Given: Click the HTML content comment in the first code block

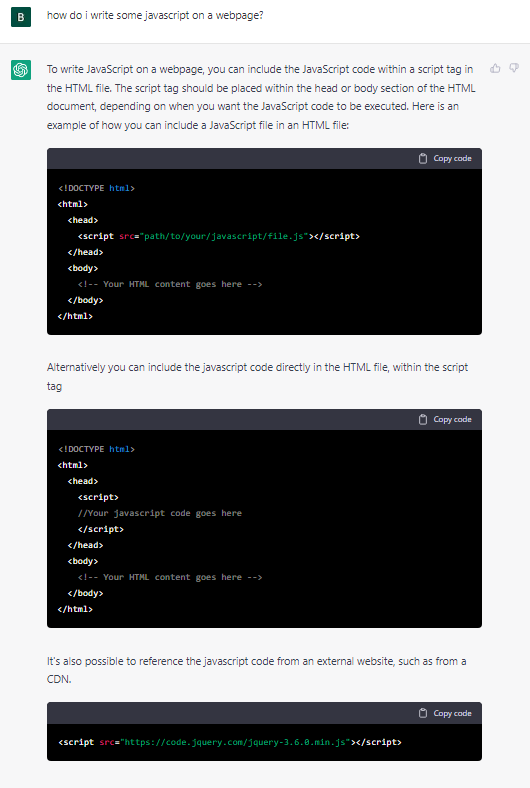Looking at the screenshot, I should coord(170,284).
